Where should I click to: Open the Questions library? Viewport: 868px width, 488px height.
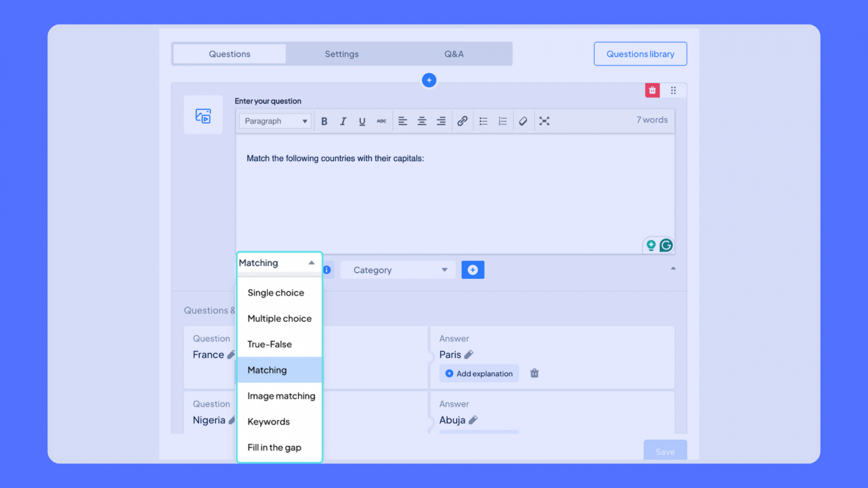[640, 54]
